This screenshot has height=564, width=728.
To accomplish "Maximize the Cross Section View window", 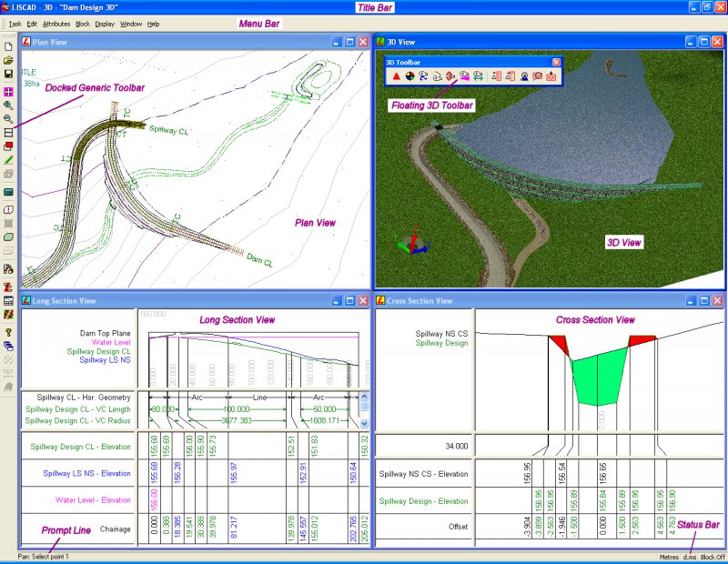I will click(x=703, y=300).
